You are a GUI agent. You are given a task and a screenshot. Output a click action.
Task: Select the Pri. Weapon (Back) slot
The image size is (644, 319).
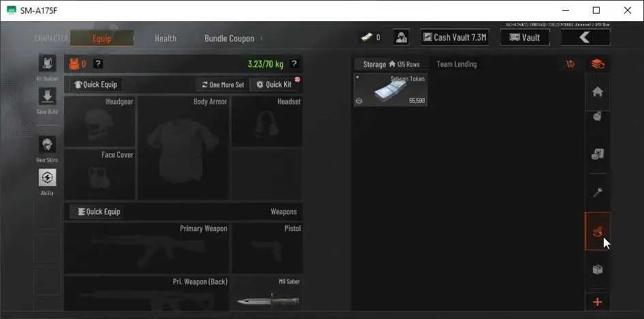[x=147, y=293]
